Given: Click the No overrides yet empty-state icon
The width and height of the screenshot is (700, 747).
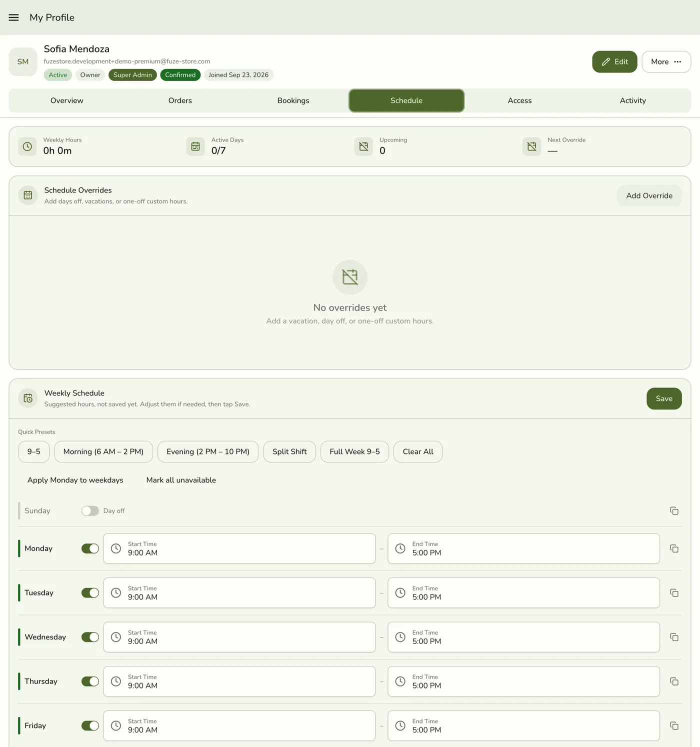Looking at the screenshot, I should pyautogui.click(x=350, y=277).
